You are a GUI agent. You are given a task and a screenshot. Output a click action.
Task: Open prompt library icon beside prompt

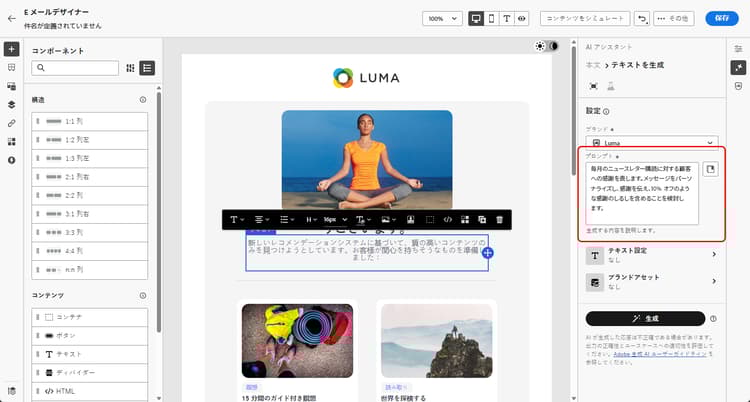[711, 169]
